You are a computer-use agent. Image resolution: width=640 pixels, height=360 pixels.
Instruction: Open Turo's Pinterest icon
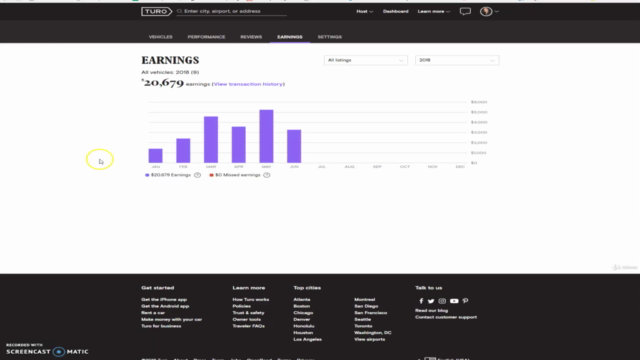click(465, 301)
